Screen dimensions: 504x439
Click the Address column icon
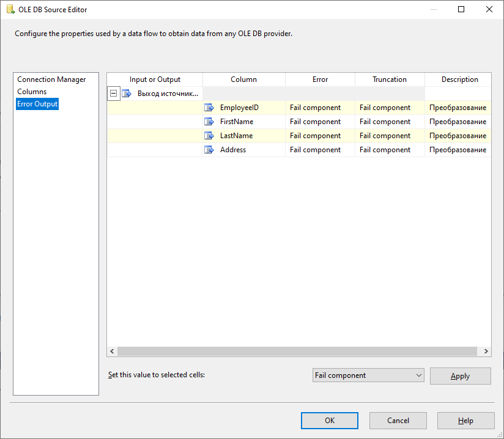click(x=209, y=150)
